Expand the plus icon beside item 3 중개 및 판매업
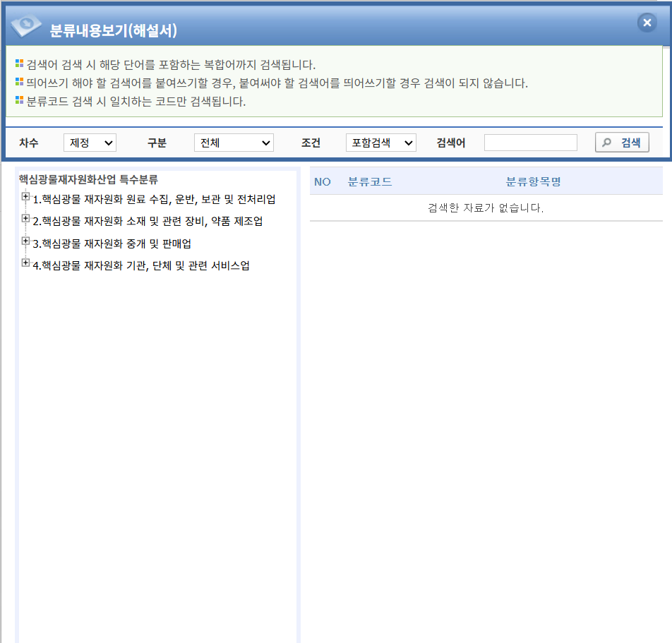Image resolution: width=672 pixels, height=643 pixels. coord(25,241)
